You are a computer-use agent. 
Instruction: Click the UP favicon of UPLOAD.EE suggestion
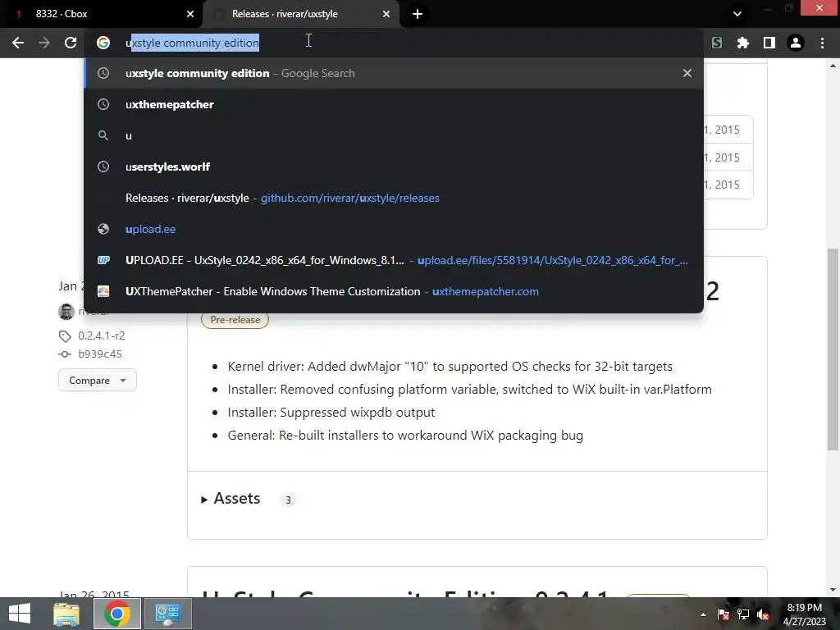coord(103,260)
